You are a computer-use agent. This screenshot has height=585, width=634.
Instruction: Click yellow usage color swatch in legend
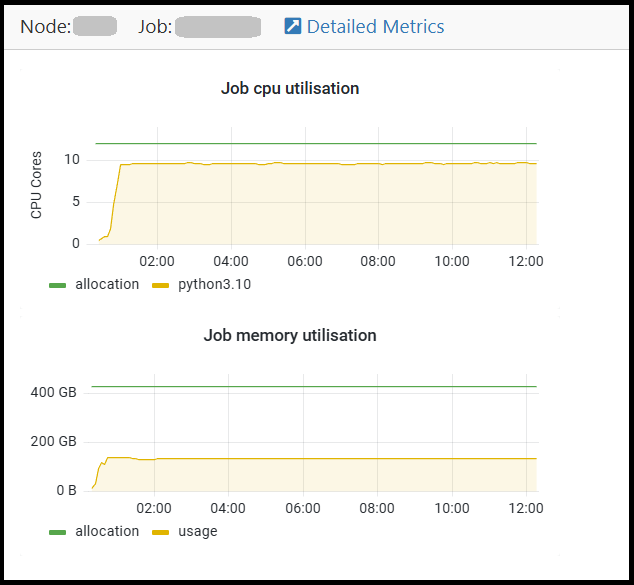(x=161, y=532)
